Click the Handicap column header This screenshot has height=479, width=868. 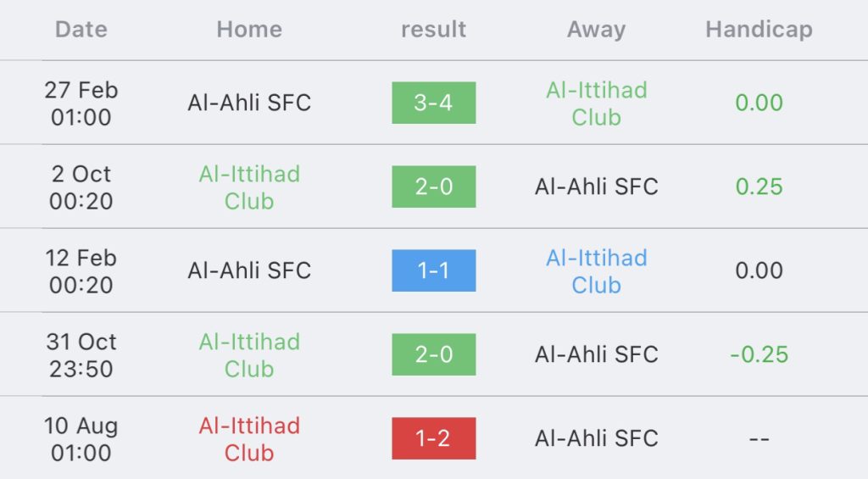click(759, 30)
